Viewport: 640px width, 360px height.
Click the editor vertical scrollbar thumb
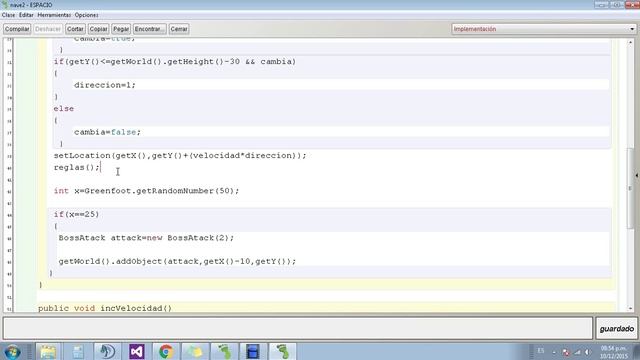[x=631, y=188]
